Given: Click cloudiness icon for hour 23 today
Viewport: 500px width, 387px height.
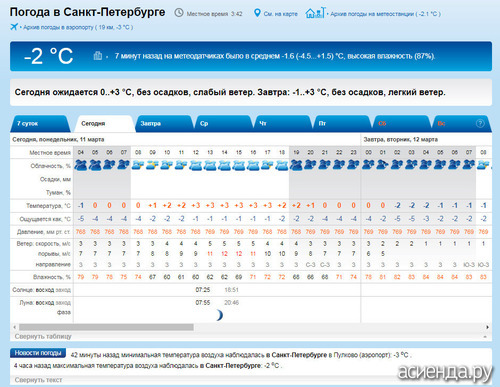Looking at the screenshot, I should (x=353, y=165).
